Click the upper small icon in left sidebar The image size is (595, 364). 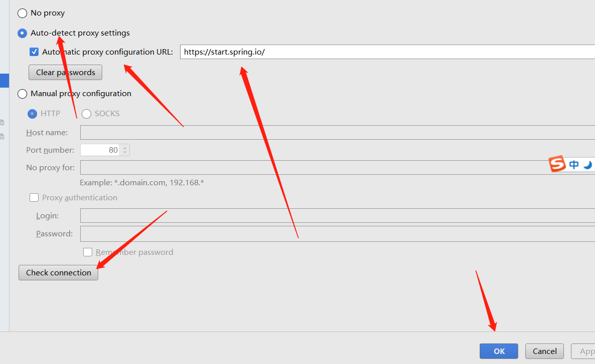pos(2,122)
